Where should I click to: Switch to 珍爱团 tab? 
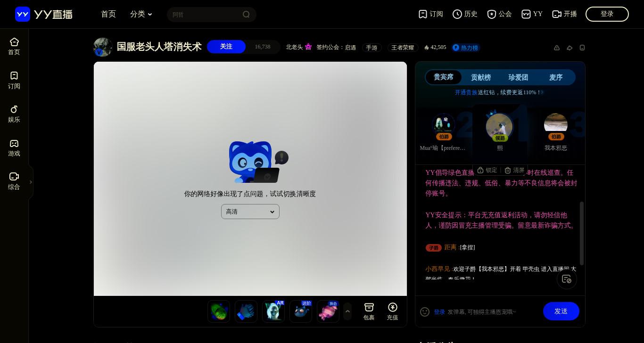(x=518, y=77)
